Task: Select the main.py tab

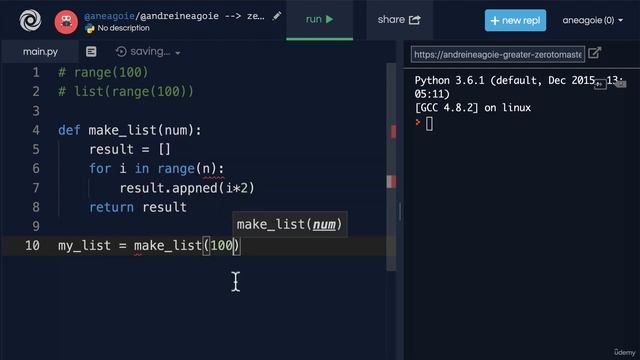Action: (40, 52)
